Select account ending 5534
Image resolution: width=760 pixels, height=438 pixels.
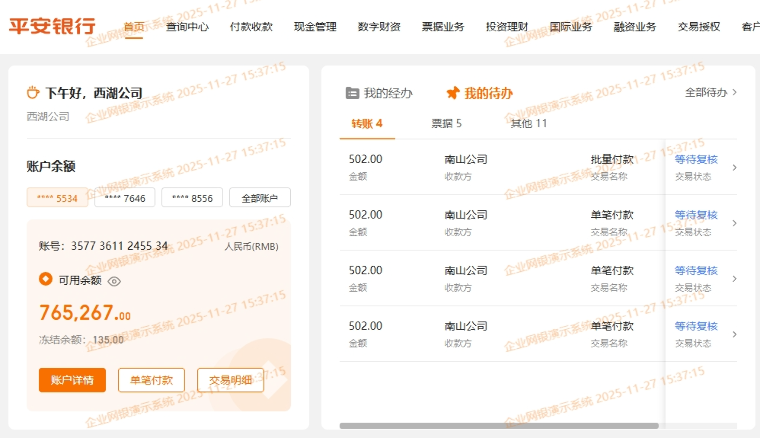click(57, 198)
